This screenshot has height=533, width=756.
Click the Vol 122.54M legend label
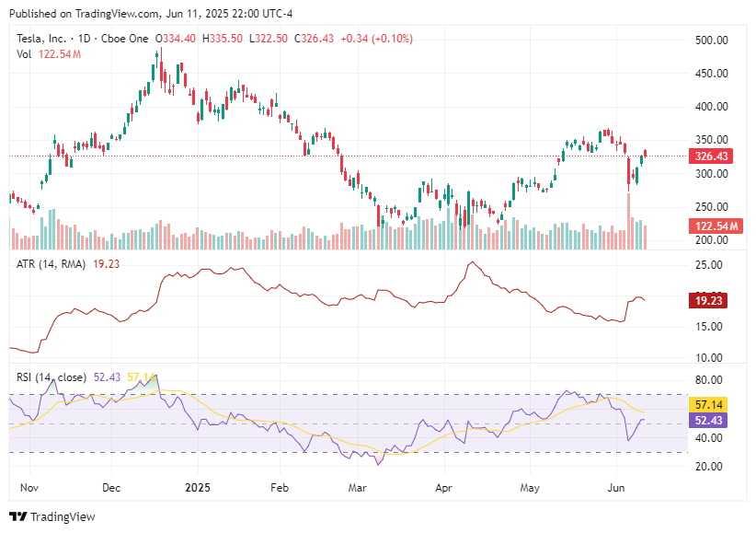coord(49,54)
